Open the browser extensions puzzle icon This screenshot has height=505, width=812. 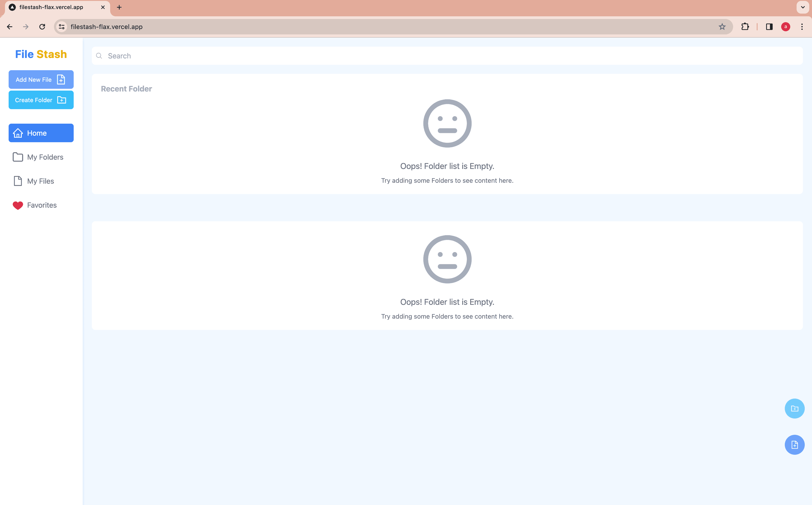[x=745, y=27]
